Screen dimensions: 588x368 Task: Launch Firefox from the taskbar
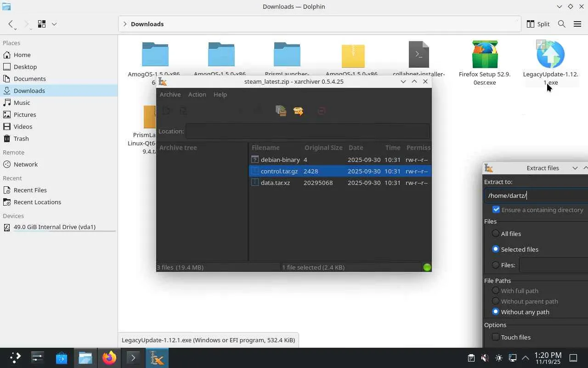coord(109,357)
